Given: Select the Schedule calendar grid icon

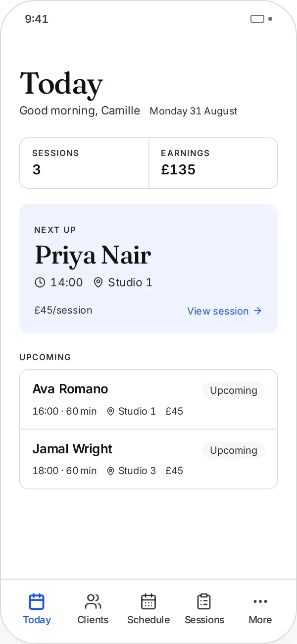Looking at the screenshot, I should point(148,601).
